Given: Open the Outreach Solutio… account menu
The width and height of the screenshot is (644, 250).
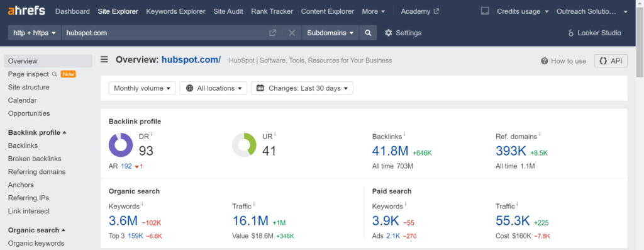Looking at the screenshot, I should pos(592,11).
